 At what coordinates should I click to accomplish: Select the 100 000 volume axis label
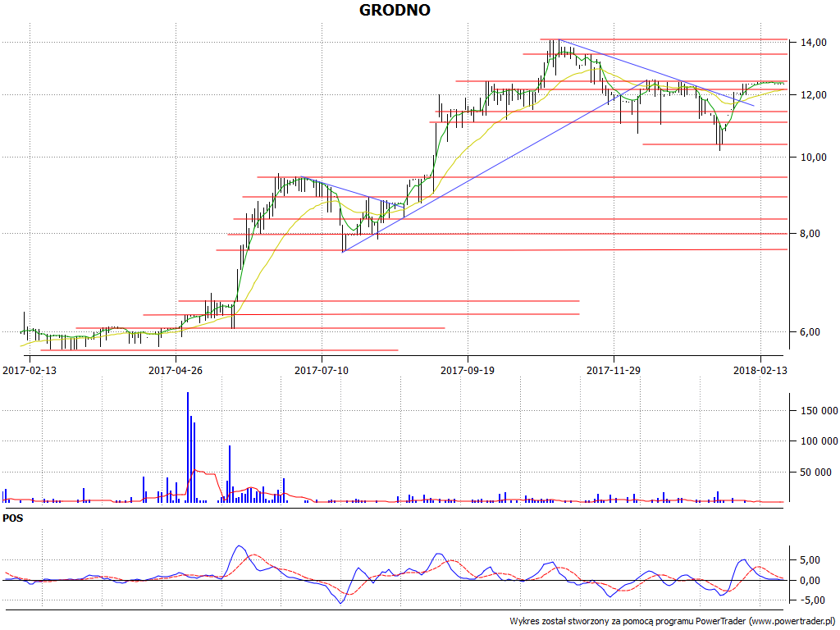pos(819,441)
